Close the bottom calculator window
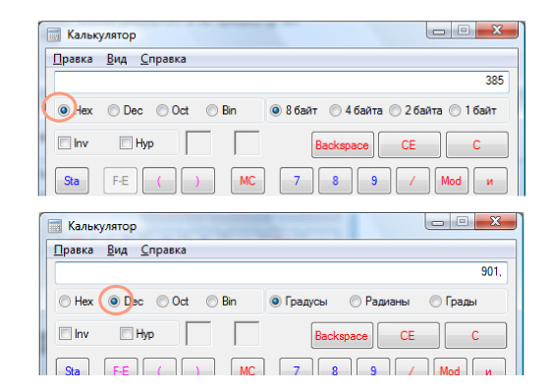This screenshot has width=551, height=392. (495, 221)
